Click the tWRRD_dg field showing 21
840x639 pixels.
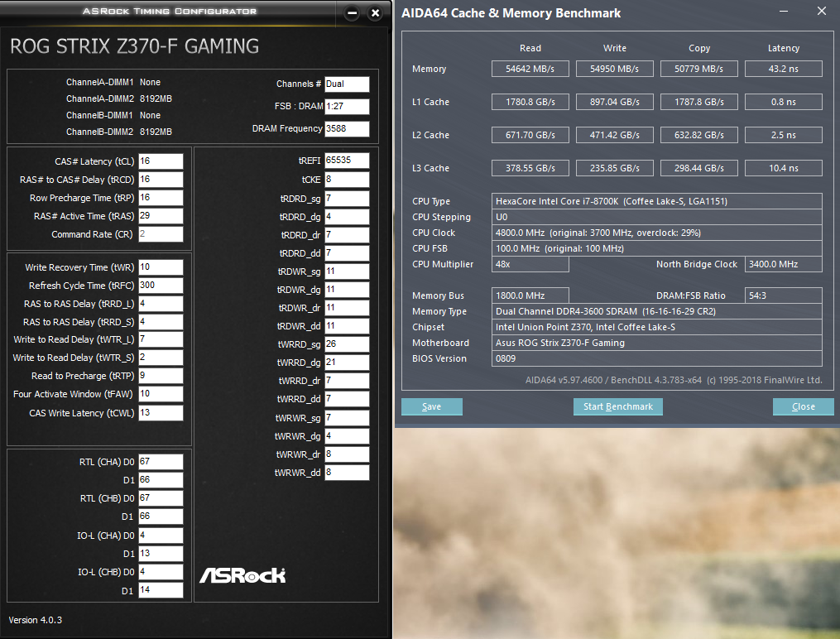pyautogui.click(x=347, y=363)
